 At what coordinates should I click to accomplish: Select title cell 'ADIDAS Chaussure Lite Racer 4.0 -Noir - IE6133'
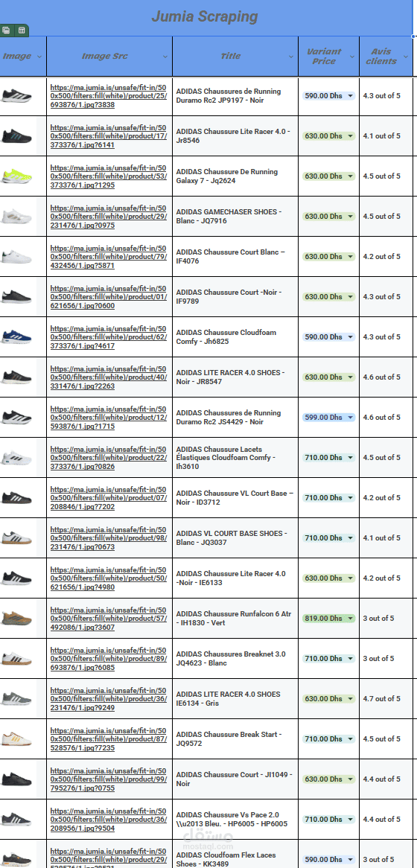tap(235, 578)
